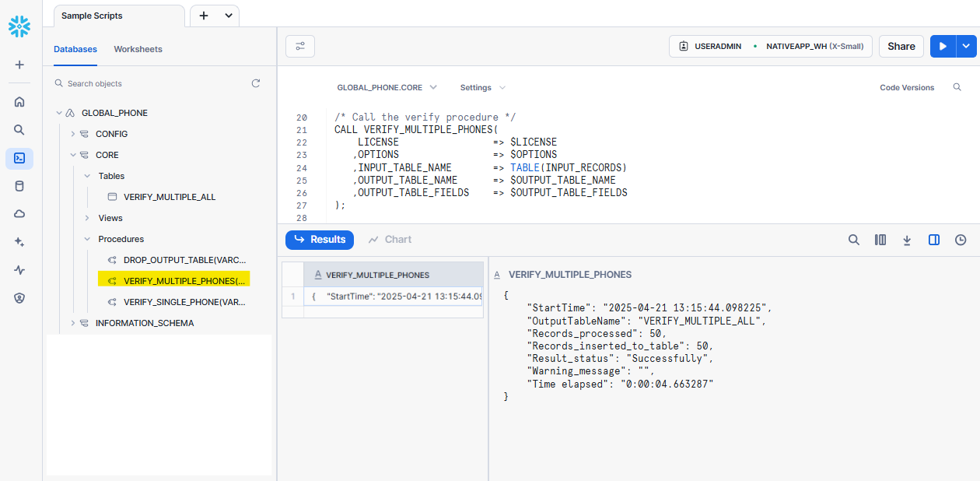Expand the CONFIG schema
Image resolution: width=980 pixels, height=481 pixels.
pyautogui.click(x=73, y=134)
